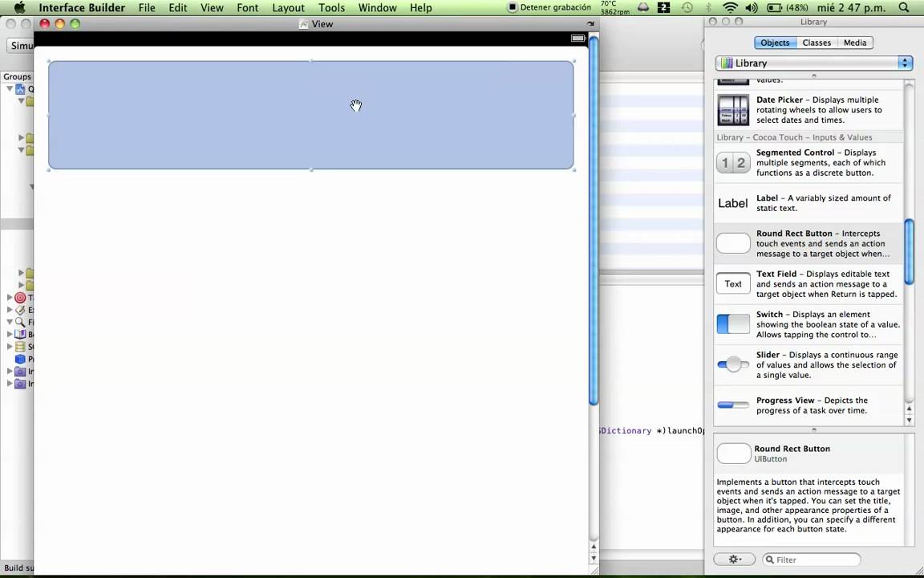Expand the SCM group in Xcode sidebar
Screen dimensions: 924x578
click(10, 346)
